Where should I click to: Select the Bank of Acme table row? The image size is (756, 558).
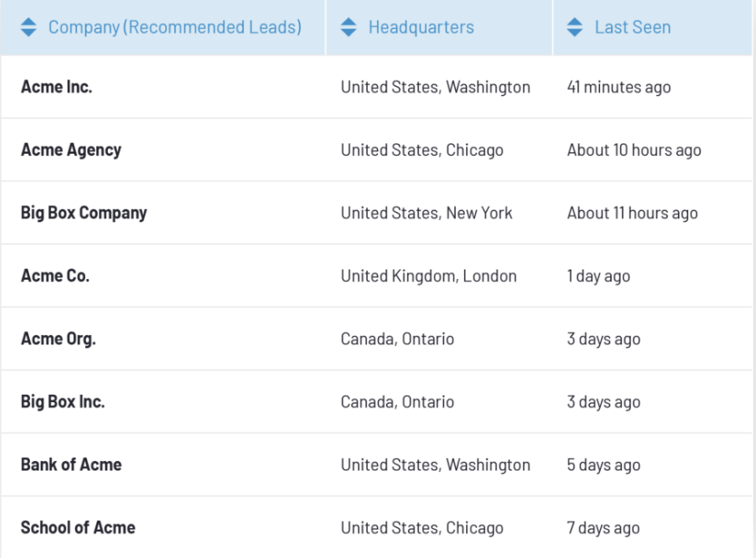click(378, 464)
